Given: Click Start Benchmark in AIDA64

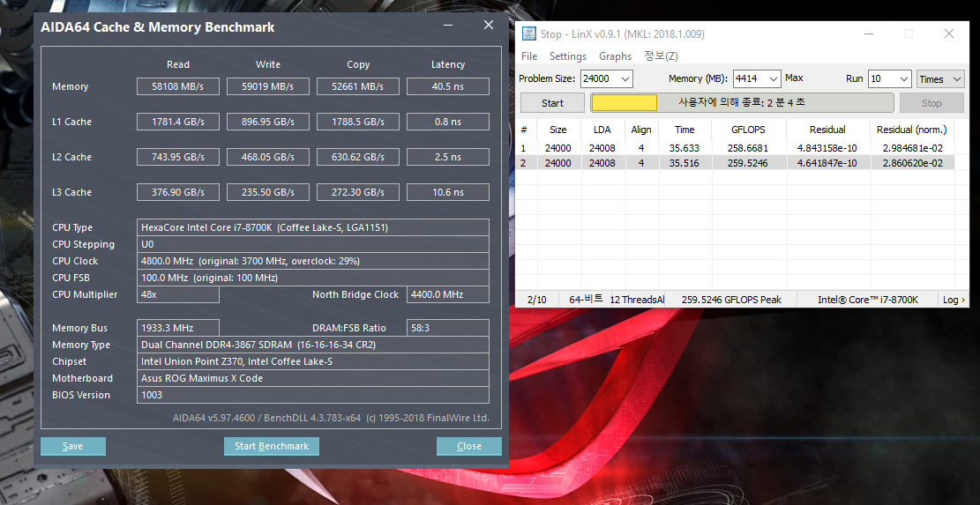Looking at the screenshot, I should click(272, 446).
